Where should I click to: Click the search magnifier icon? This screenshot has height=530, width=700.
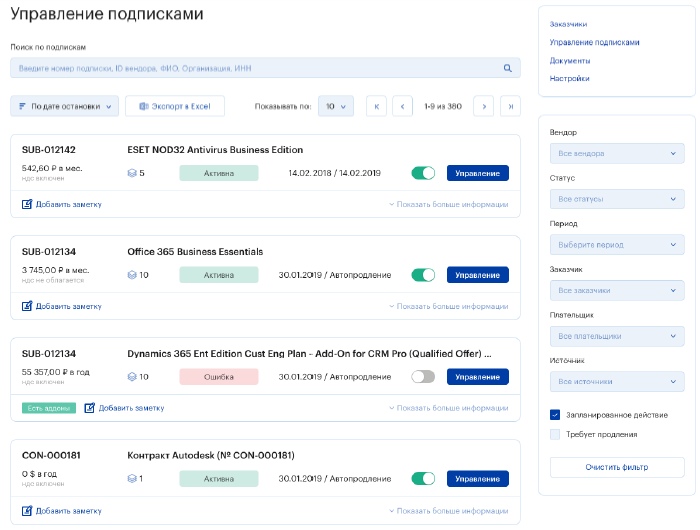[507, 68]
